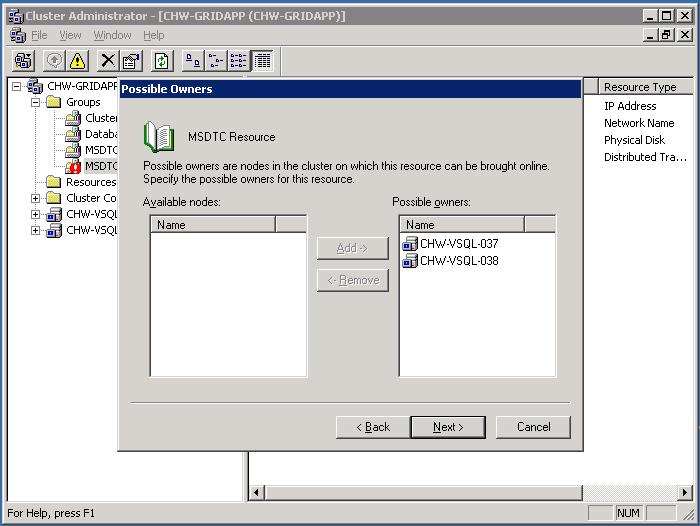The height and width of the screenshot is (526, 700).
Task: Click the <- Remove button
Action: coord(352,280)
